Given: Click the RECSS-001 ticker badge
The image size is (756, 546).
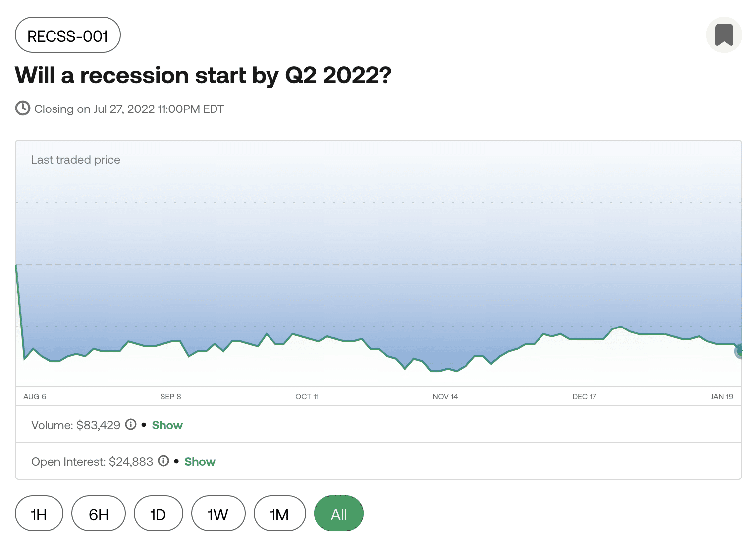Looking at the screenshot, I should point(68,35).
